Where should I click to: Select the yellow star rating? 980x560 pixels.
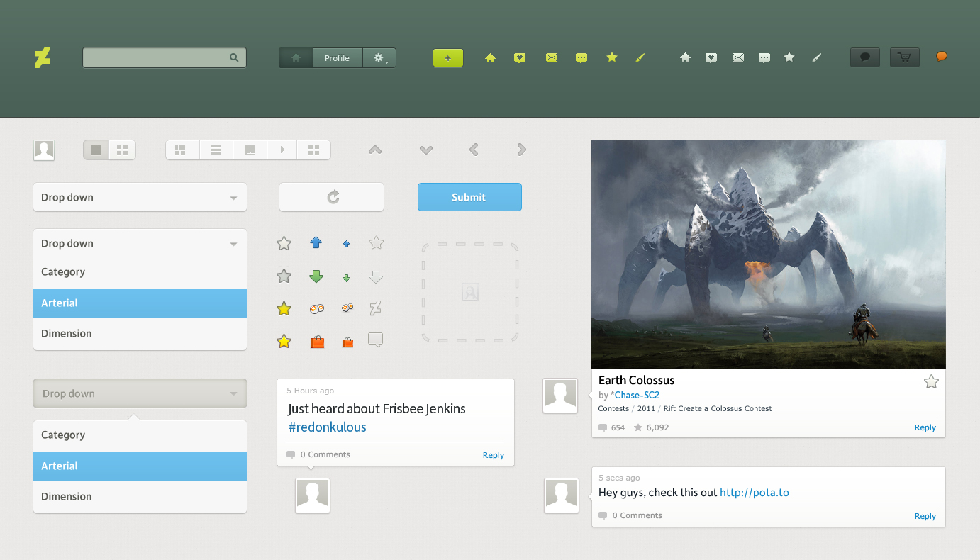[x=284, y=308]
